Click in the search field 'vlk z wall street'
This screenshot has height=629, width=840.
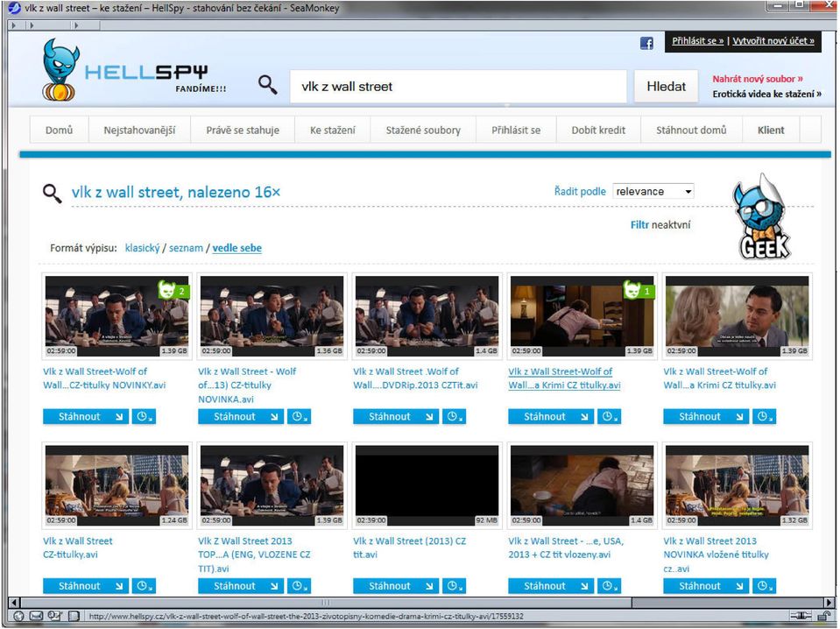(458, 86)
